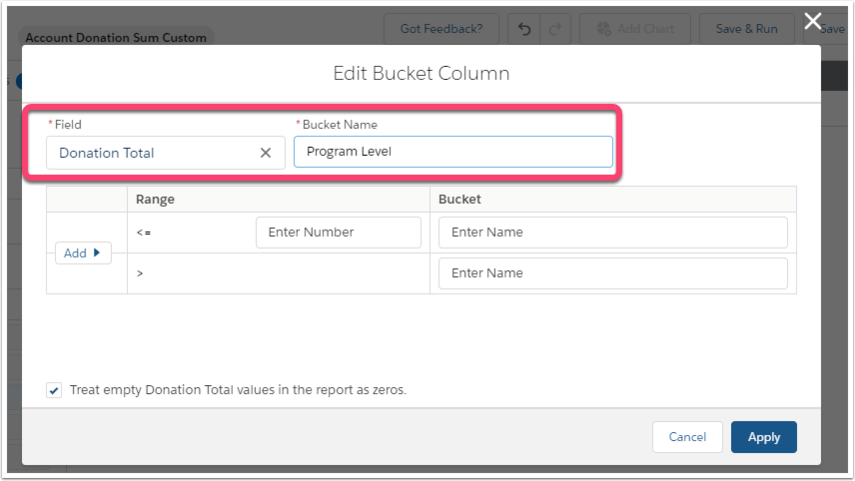Click the Enter Number range field
The height and width of the screenshot is (481, 855).
[338, 232]
